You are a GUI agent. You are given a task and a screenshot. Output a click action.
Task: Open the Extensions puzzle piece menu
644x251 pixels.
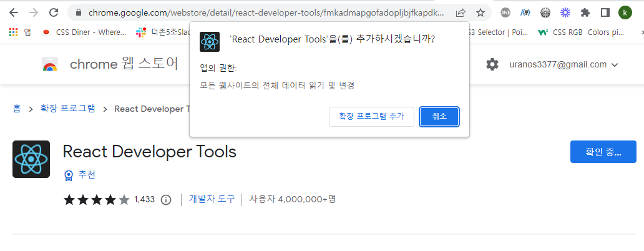[x=585, y=12]
